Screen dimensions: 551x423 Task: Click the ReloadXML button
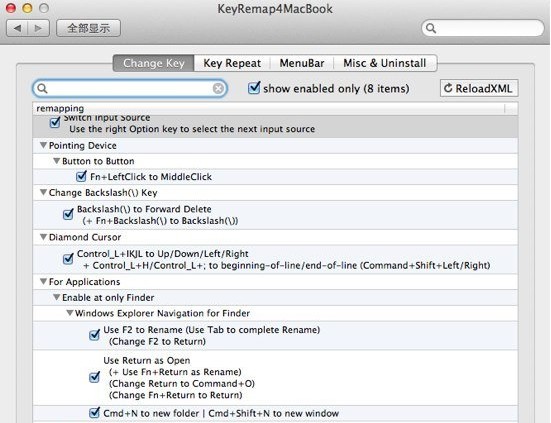click(479, 89)
